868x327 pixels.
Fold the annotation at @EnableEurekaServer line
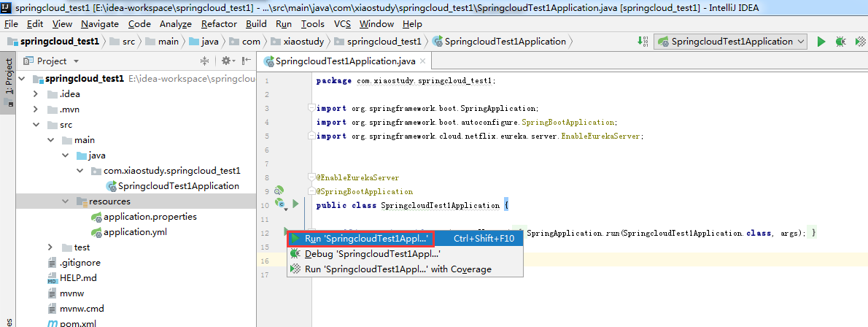click(311, 177)
